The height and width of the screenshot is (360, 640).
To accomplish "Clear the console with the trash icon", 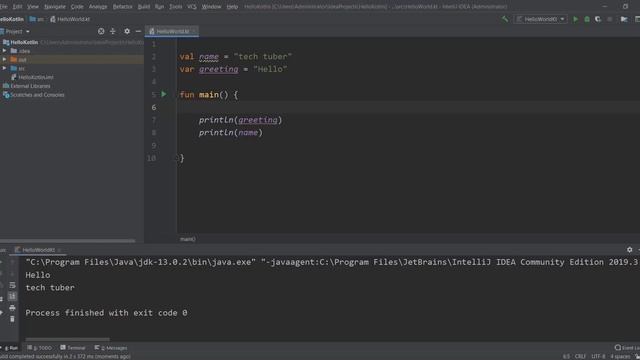I will (12, 319).
